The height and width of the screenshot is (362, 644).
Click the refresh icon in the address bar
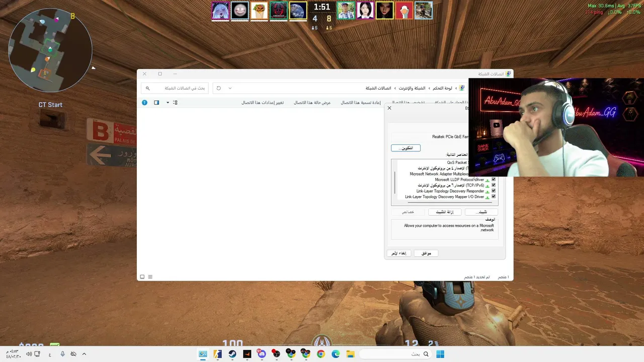pos(219,88)
